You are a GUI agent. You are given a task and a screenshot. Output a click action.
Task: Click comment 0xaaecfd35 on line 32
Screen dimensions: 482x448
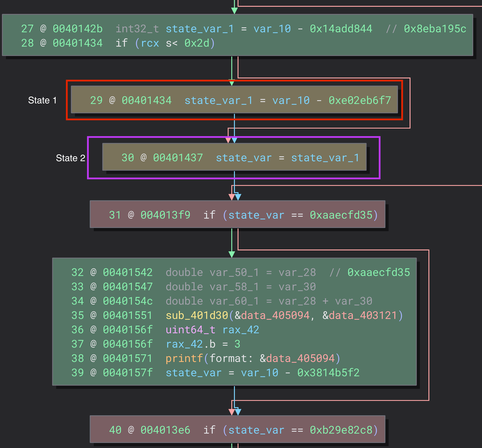coord(379,272)
